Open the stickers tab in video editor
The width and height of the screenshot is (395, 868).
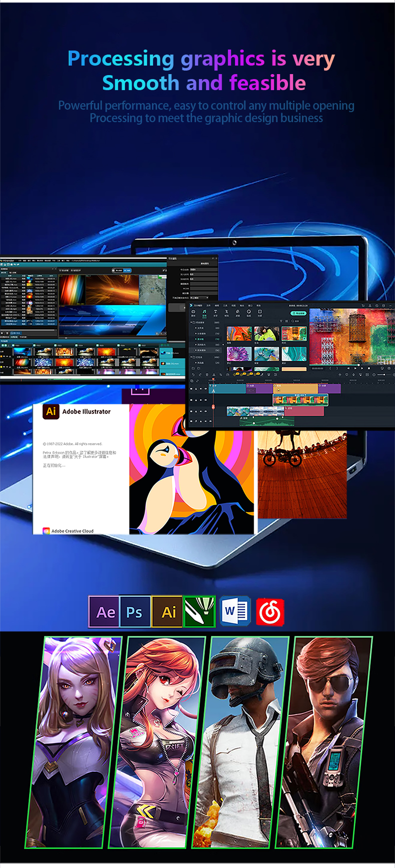point(249,313)
